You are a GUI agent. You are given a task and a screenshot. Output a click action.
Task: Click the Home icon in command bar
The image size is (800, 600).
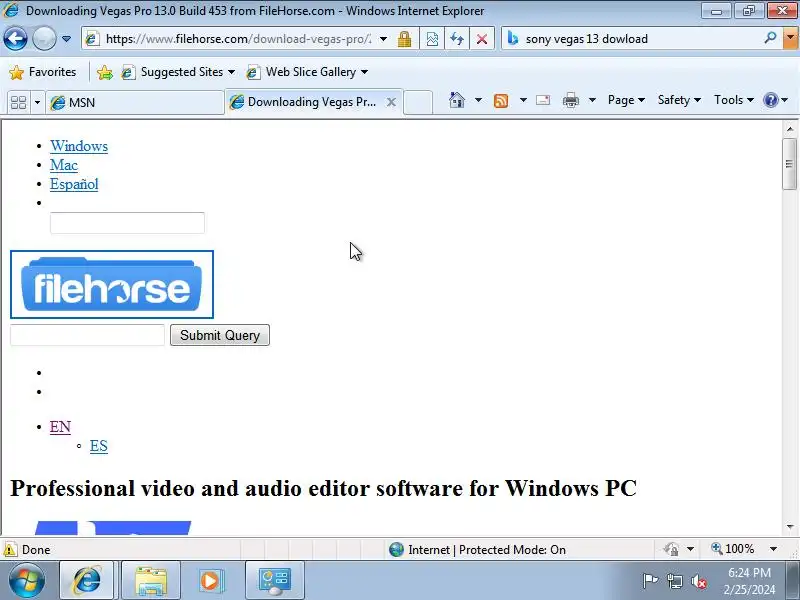457,100
